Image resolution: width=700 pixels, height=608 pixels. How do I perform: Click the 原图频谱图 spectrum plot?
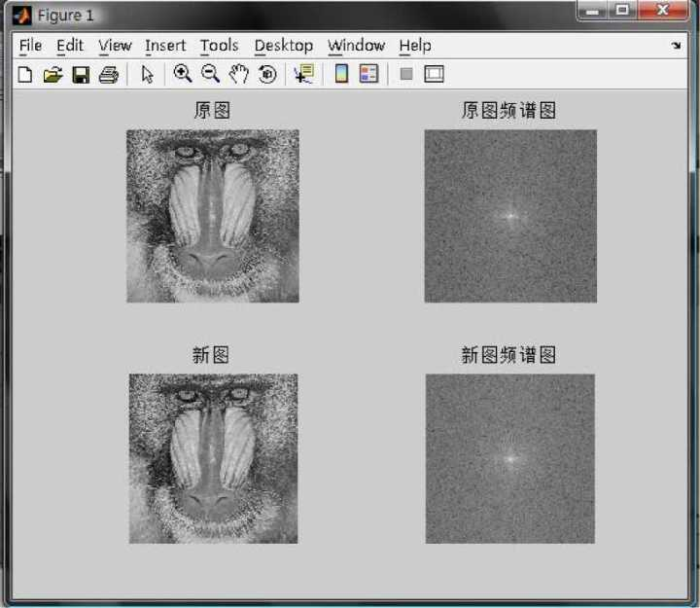coord(510,216)
